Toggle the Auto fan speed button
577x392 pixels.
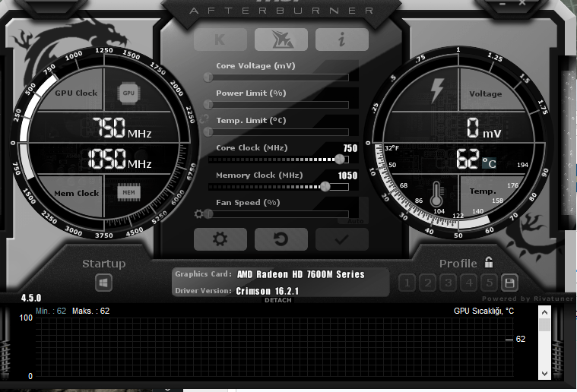356,221
